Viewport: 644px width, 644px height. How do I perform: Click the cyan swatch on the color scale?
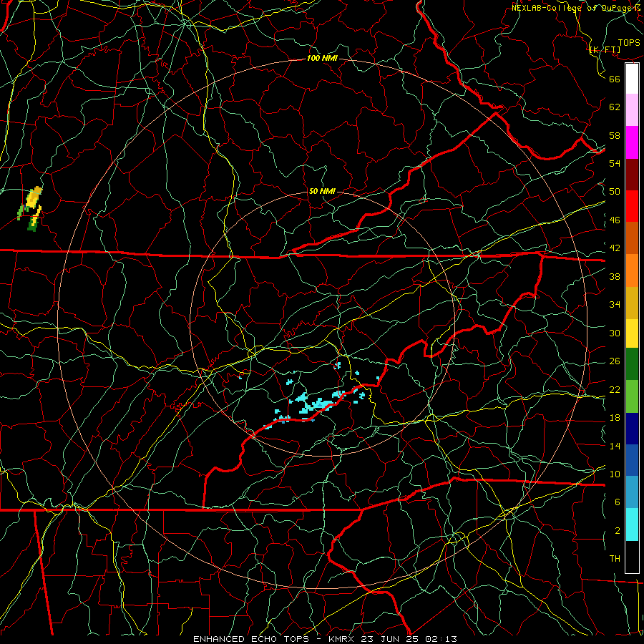[632, 525]
